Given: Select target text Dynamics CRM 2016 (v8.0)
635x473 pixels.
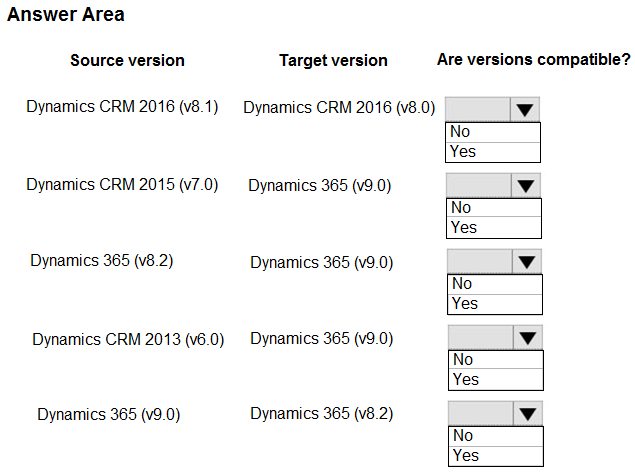Looking at the screenshot, I should 339,108.
